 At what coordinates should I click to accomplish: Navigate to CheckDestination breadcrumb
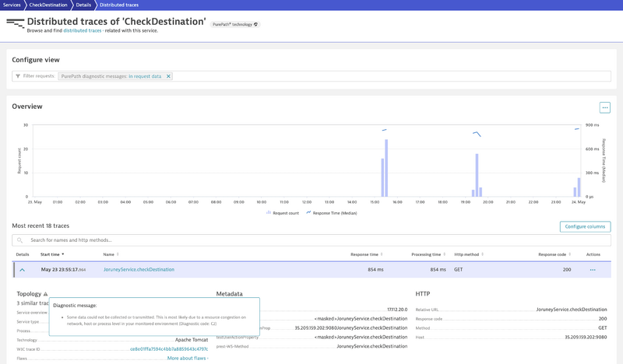pyautogui.click(x=50, y=5)
